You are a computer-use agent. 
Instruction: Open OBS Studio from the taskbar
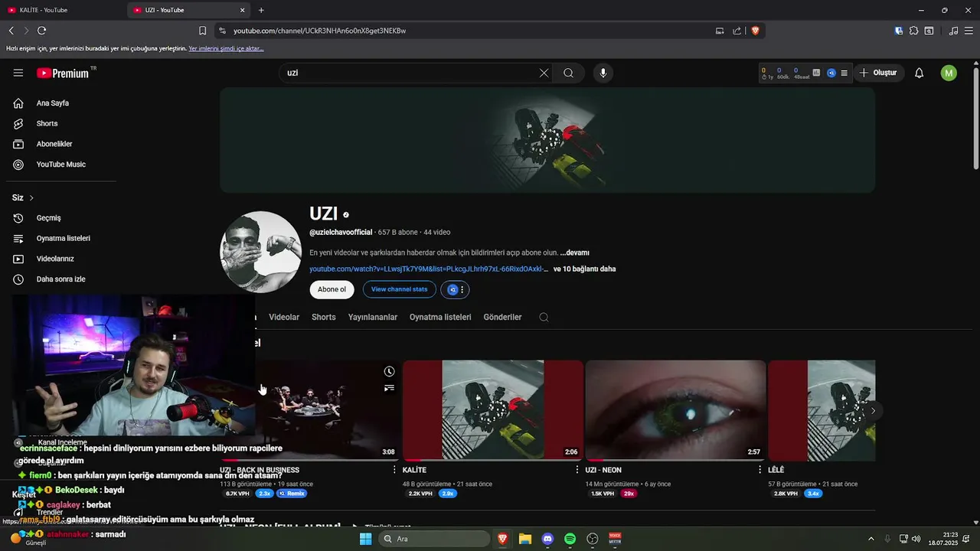592,539
